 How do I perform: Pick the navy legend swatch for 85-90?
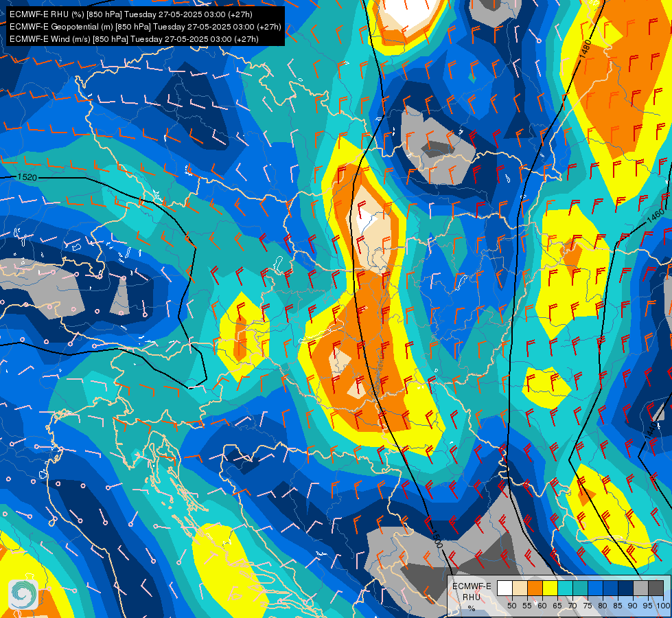[x=626, y=588]
